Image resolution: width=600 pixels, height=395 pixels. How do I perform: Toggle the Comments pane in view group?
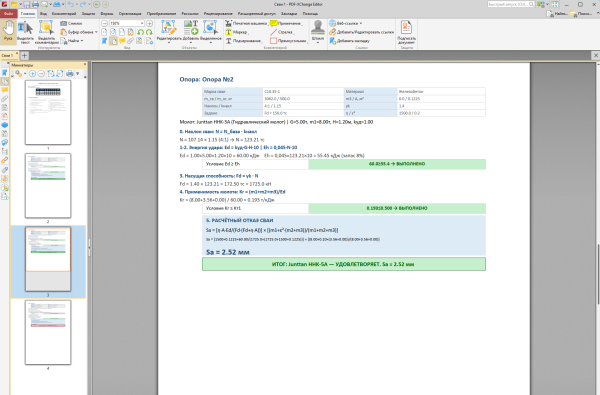[x=122, y=41]
